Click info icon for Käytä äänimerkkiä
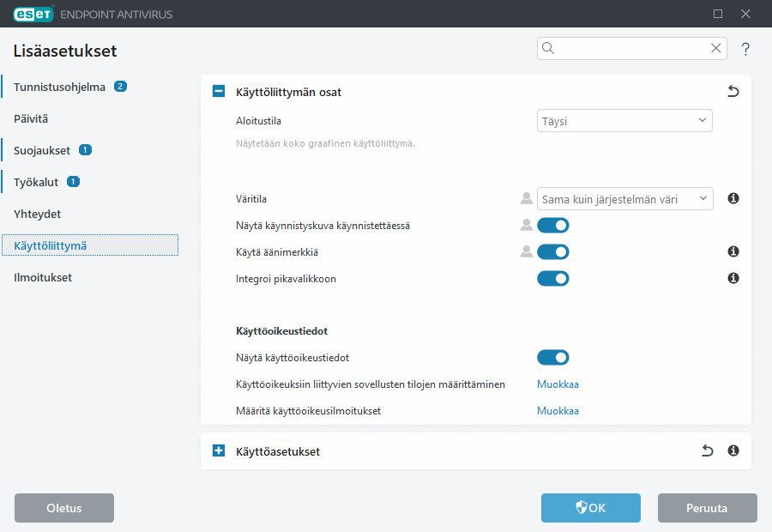The width and height of the screenshot is (772, 532). 733,251
